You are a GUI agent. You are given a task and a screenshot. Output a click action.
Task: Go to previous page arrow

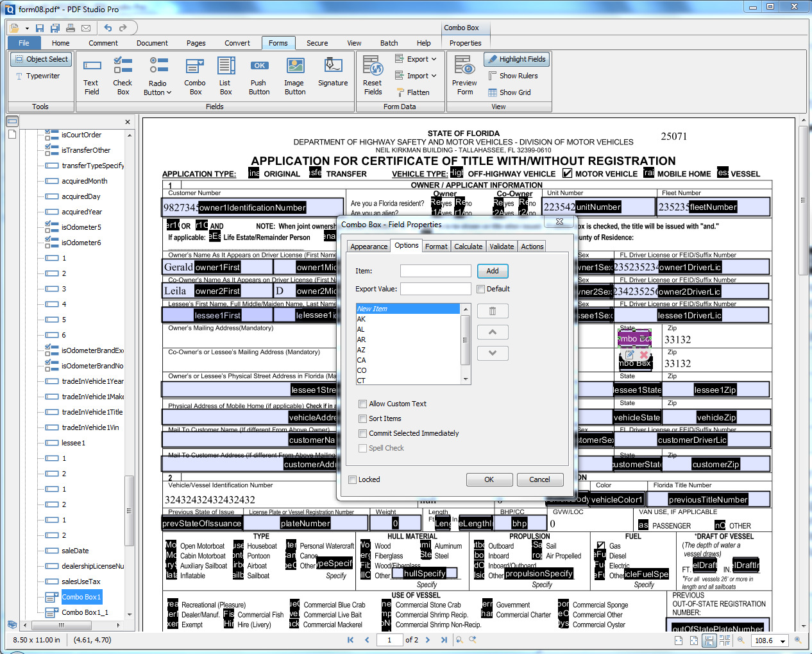pos(367,640)
